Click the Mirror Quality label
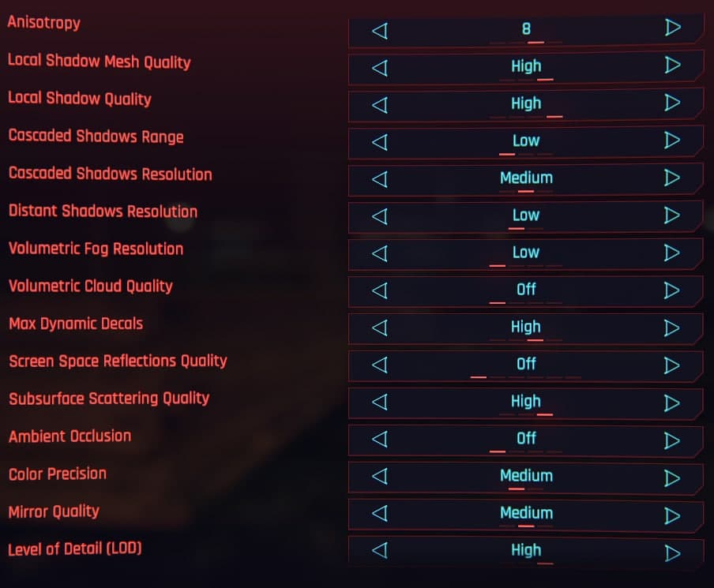Image resolution: width=714 pixels, height=588 pixels. tap(54, 511)
